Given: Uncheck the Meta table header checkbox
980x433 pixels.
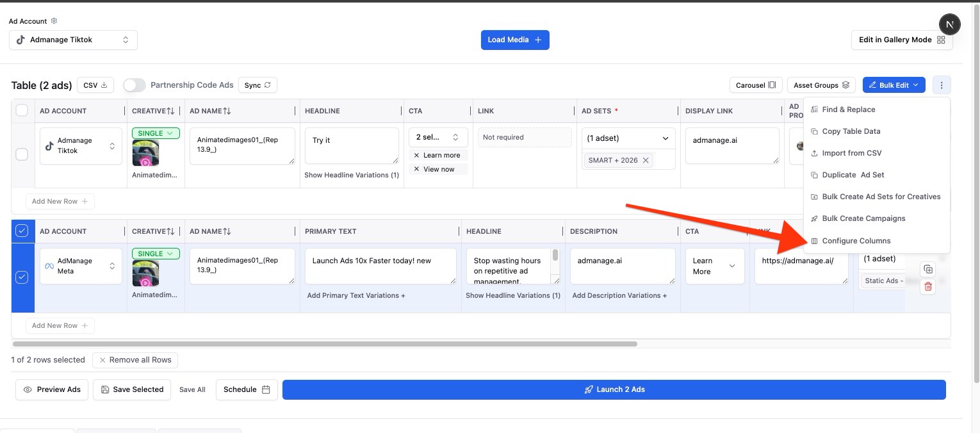Looking at the screenshot, I should [x=22, y=231].
